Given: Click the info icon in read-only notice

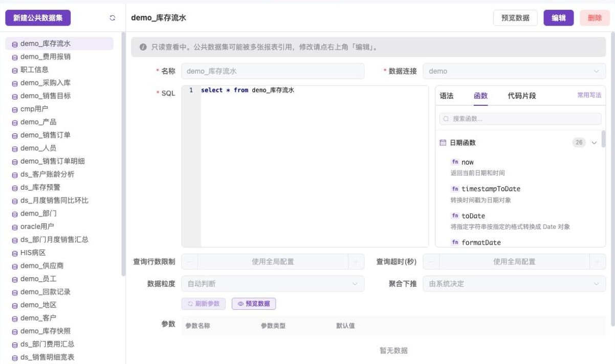Looking at the screenshot, I should click(143, 47).
